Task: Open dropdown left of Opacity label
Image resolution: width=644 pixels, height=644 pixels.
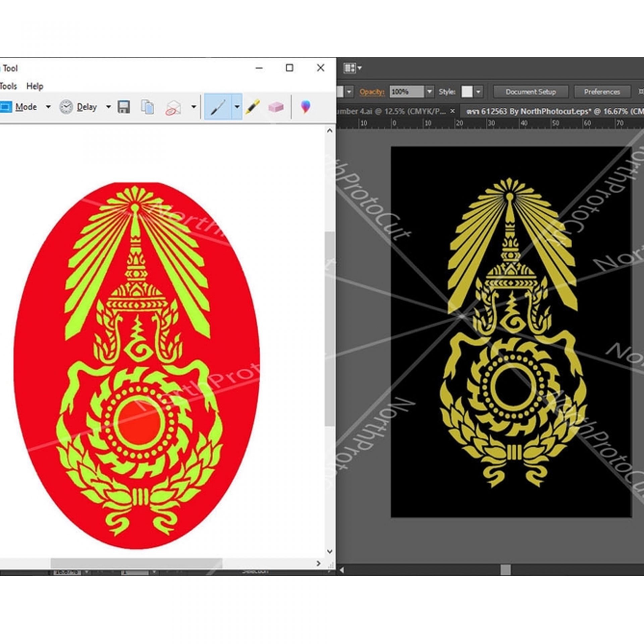Action: (349, 92)
